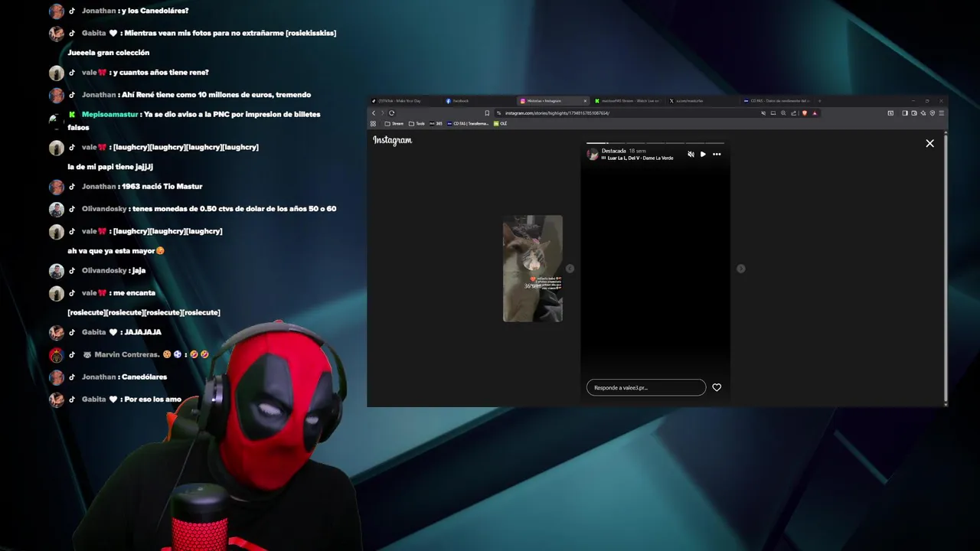
Task: Like the story with the heart icon
Action: [717, 387]
